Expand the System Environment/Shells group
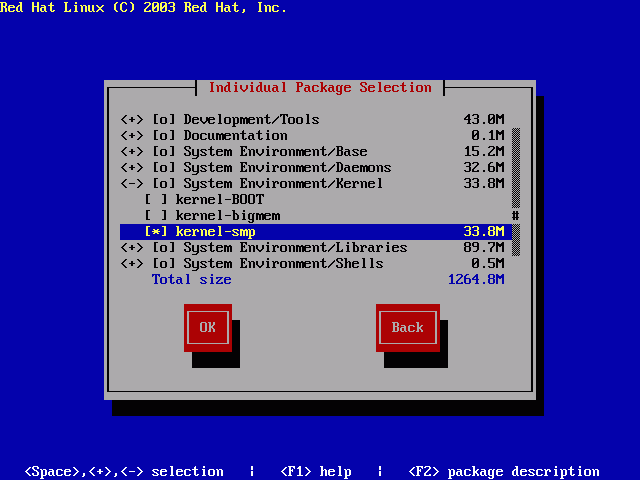The height and width of the screenshot is (480, 640). [132, 263]
